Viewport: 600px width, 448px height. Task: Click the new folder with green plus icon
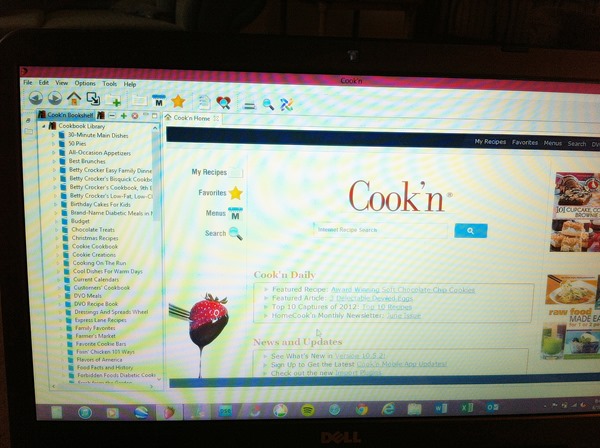point(113,100)
